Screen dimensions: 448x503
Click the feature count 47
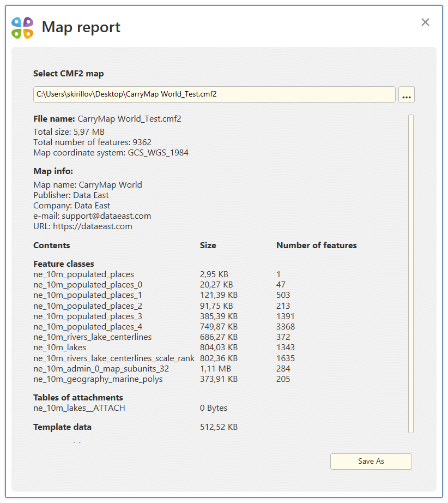(281, 285)
